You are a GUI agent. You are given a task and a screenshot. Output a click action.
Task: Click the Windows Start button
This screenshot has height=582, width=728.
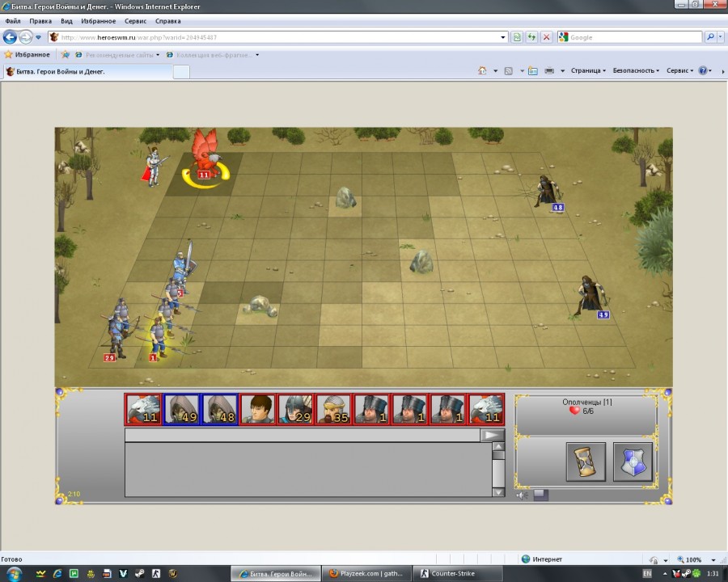[14, 574]
